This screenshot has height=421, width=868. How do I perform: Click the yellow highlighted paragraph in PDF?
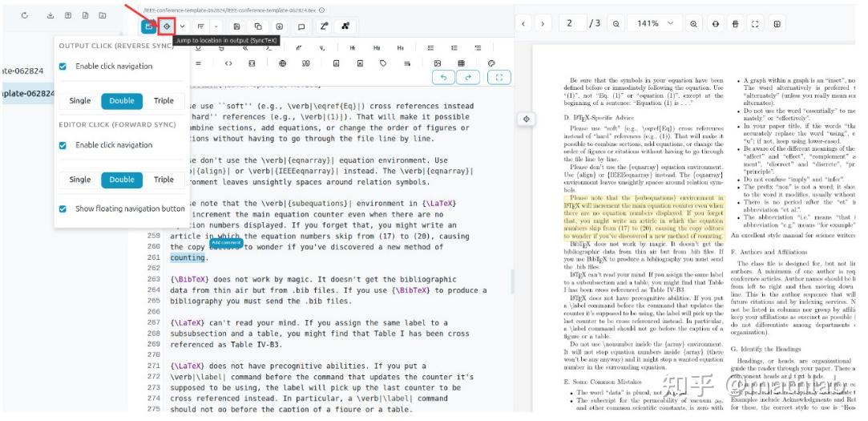[644, 217]
